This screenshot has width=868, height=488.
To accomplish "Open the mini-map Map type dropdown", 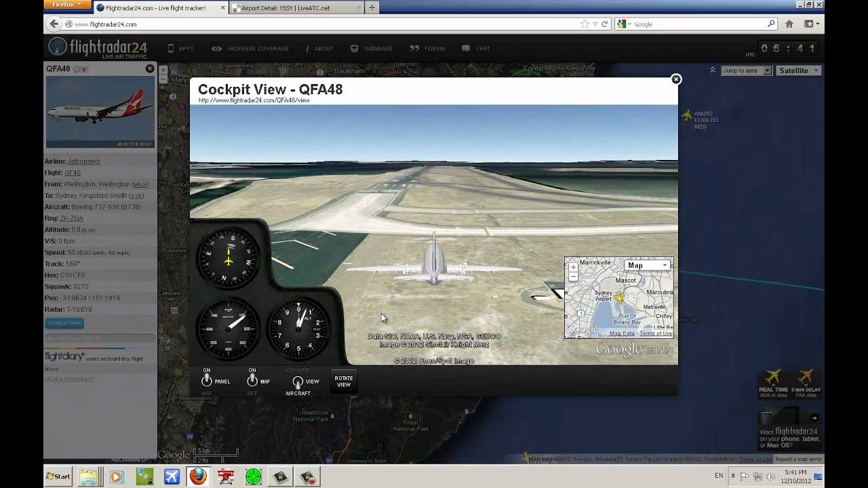I will pyautogui.click(x=646, y=265).
